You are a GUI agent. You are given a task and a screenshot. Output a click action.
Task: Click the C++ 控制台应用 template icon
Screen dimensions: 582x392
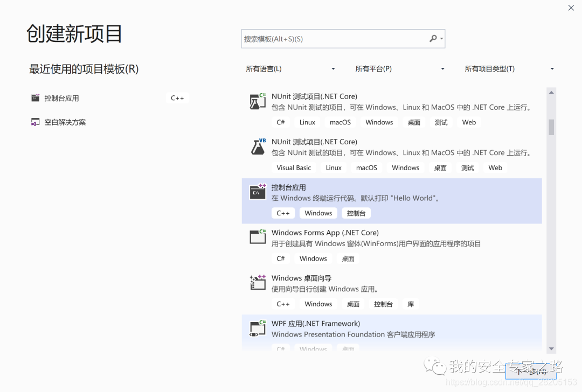point(258,192)
